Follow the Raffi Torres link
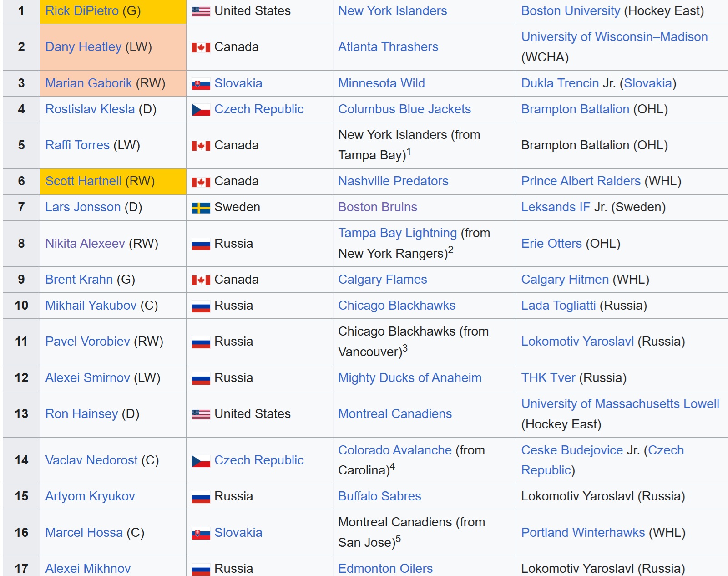The width and height of the screenshot is (728, 576). coord(77,145)
